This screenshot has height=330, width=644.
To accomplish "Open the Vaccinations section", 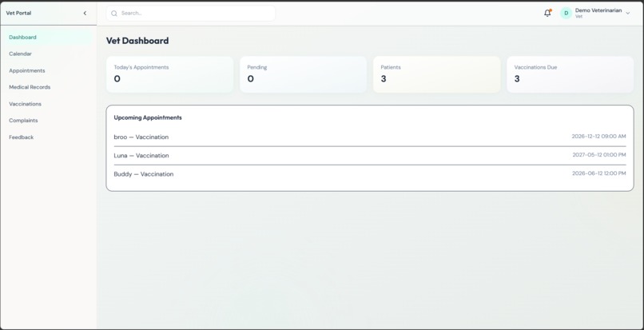I will tap(49, 104).
